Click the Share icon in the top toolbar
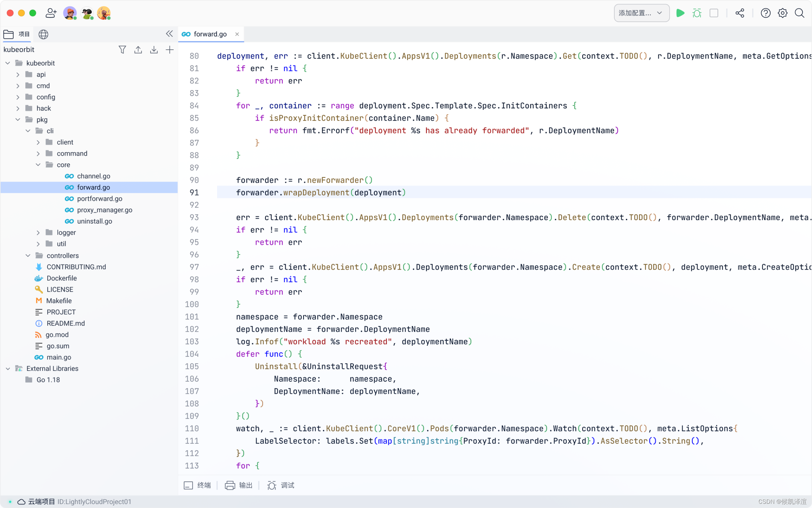 click(x=740, y=13)
